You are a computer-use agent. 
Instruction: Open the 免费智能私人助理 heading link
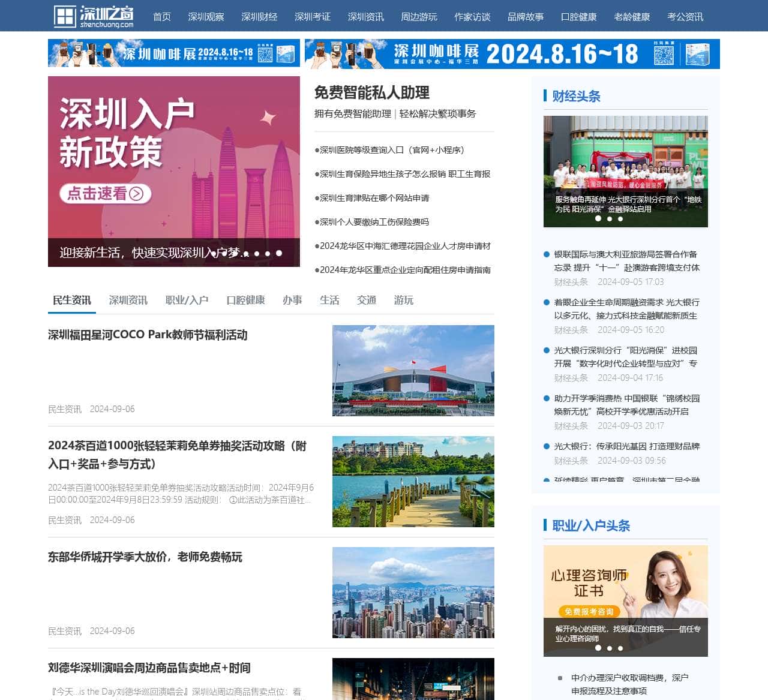click(x=373, y=93)
